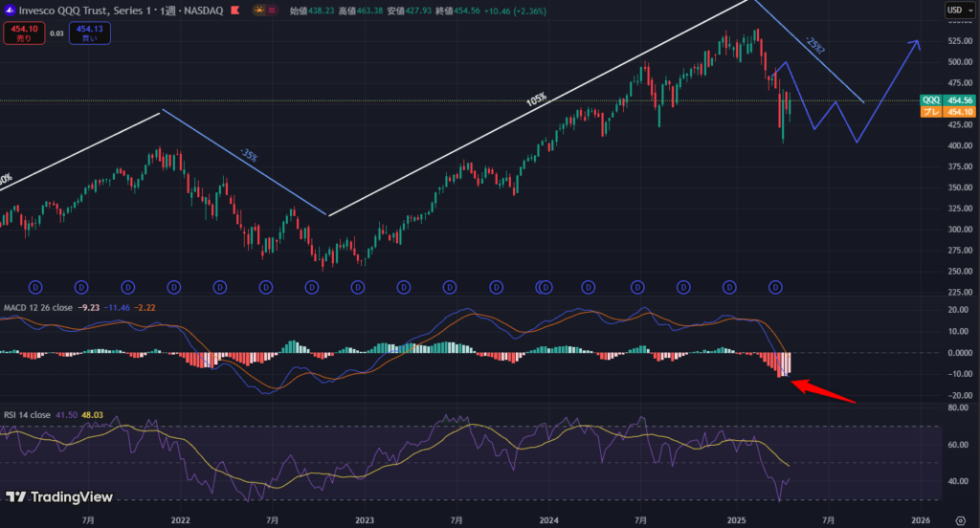Click the most recent dividend D marker
Image resolution: width=980 pixels, height=528 pixels.
pos(775,287)
